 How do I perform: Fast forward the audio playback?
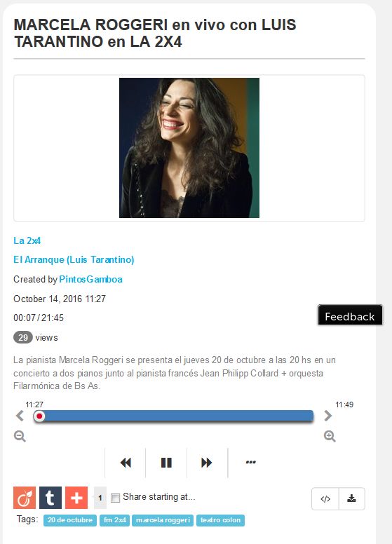[x=207, y=463]
